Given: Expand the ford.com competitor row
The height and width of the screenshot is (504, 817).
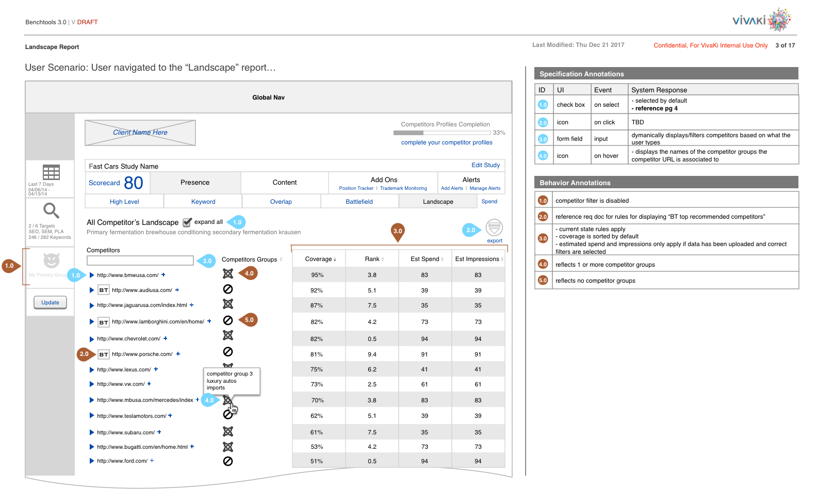Looking at the screenshot, I should [92, 461].
